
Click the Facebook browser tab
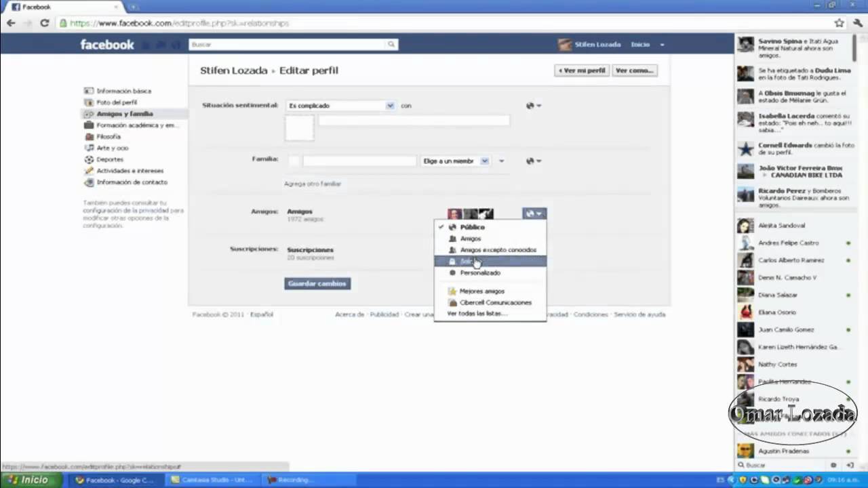[x=64, y=7]
